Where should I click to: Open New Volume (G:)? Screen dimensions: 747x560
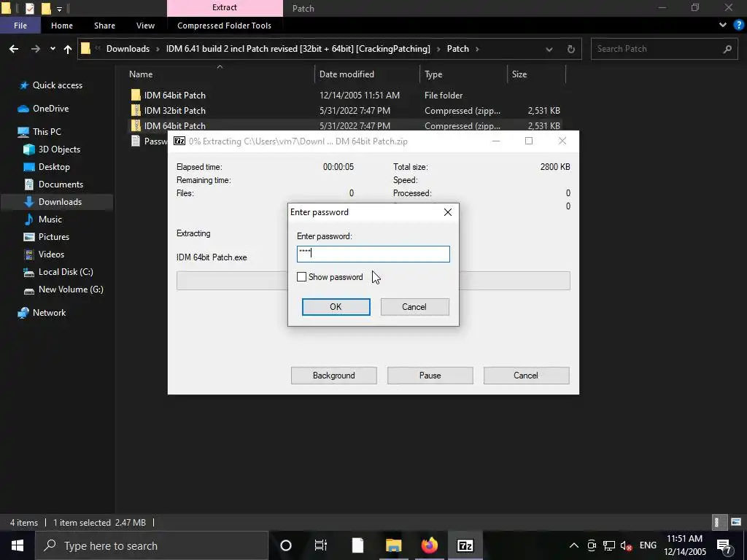tap(71, 289)
